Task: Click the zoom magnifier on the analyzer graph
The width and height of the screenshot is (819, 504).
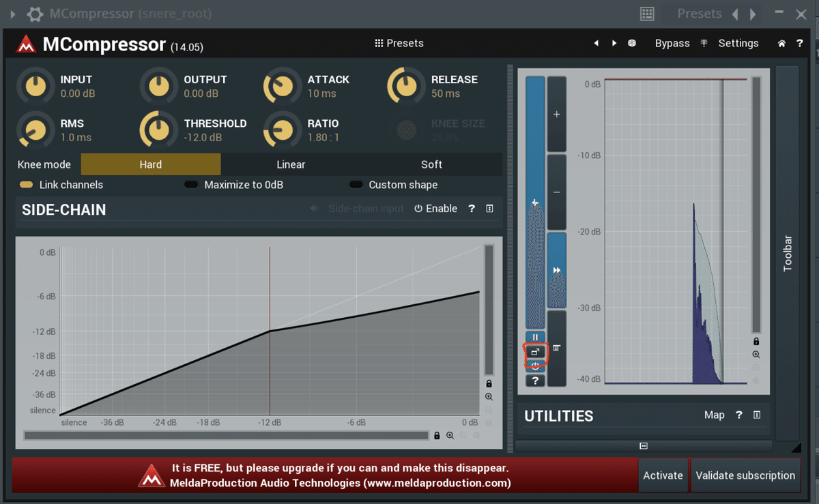Action: click(x=756, y=354)
